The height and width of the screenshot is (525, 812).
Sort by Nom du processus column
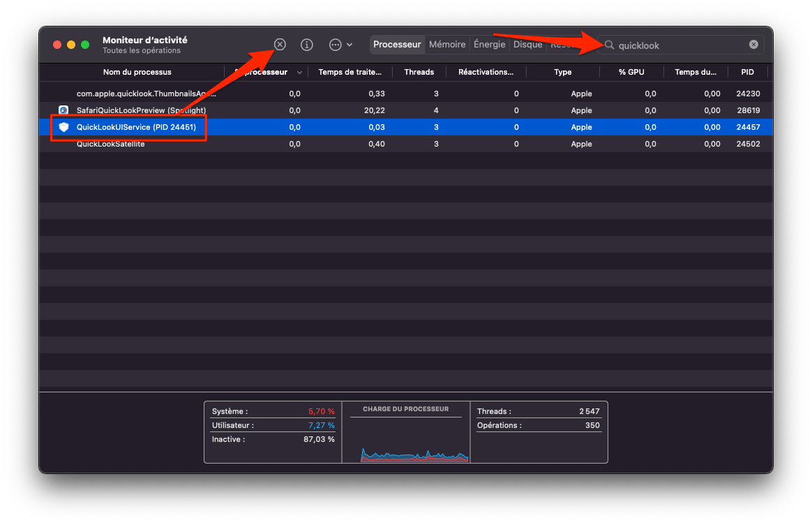point(137,72)
